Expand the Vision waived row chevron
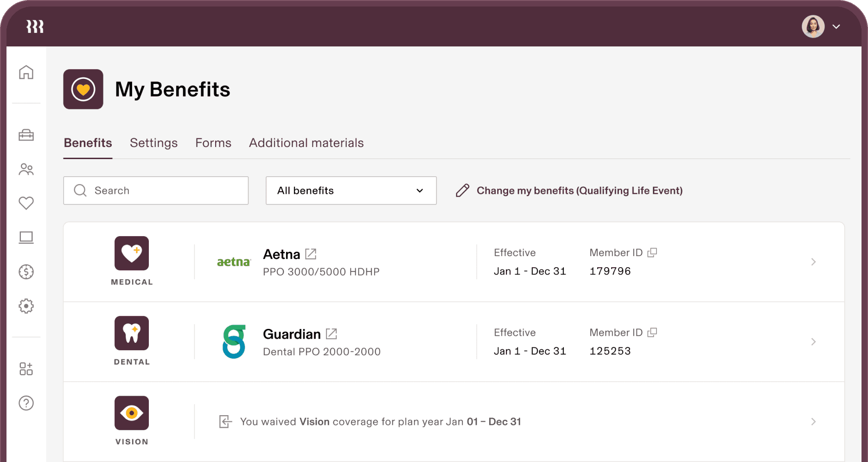 tap(813, 422)
